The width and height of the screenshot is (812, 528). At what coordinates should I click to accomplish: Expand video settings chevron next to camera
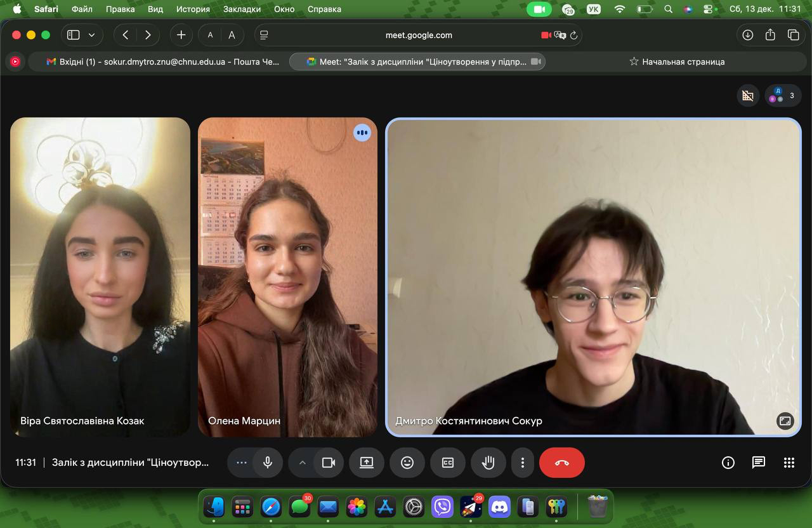[303, 463]
